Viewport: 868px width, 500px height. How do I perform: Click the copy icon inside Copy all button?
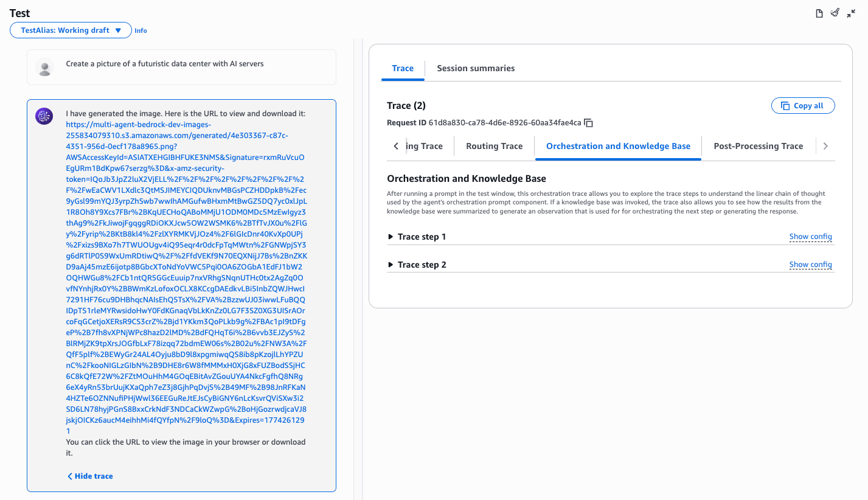785,105
